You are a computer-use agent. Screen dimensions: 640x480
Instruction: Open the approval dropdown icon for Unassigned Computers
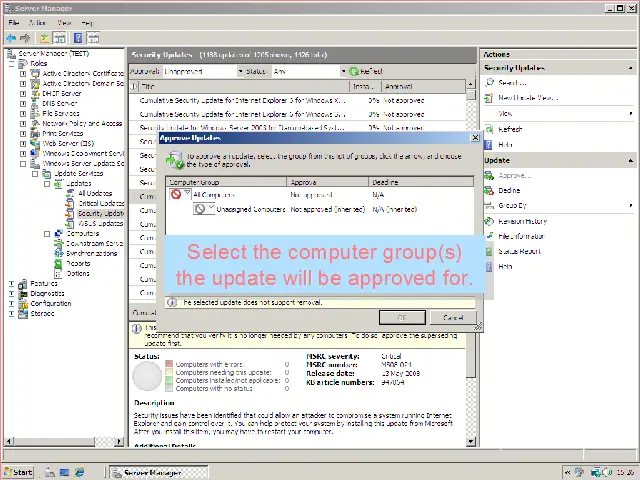point(204,209)
